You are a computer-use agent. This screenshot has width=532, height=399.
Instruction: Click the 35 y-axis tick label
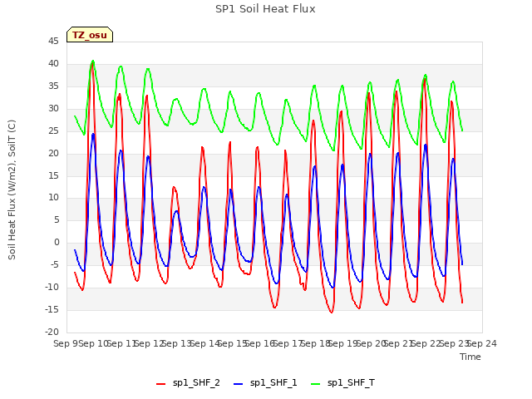(x=53, y=86)
